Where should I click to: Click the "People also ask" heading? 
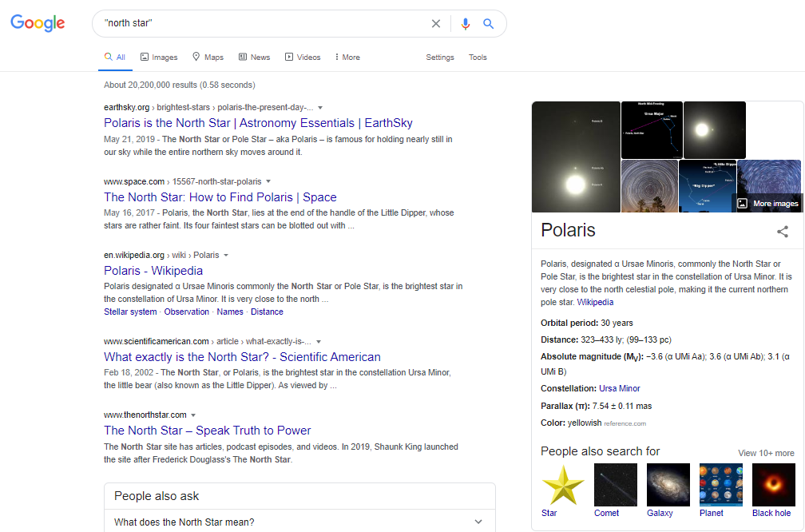click(x=156, y=496)
